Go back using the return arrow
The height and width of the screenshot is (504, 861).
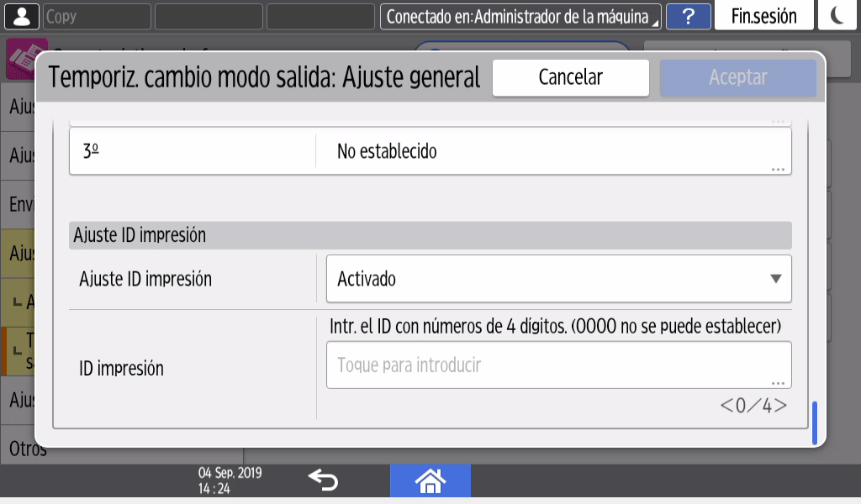click(x=322, y=480)
